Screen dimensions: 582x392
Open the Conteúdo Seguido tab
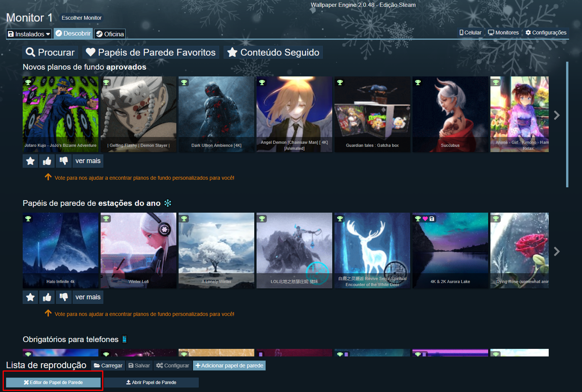[273, 52]
